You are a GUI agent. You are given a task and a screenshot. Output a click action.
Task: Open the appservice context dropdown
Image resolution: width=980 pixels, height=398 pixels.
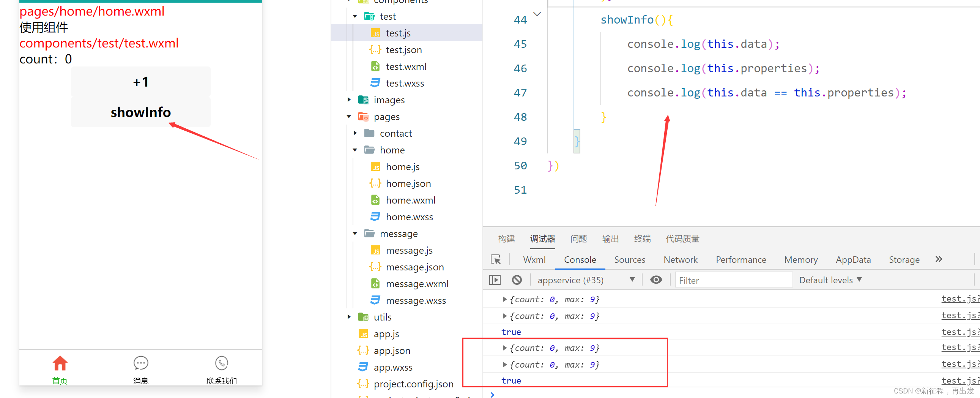(586, 280)
